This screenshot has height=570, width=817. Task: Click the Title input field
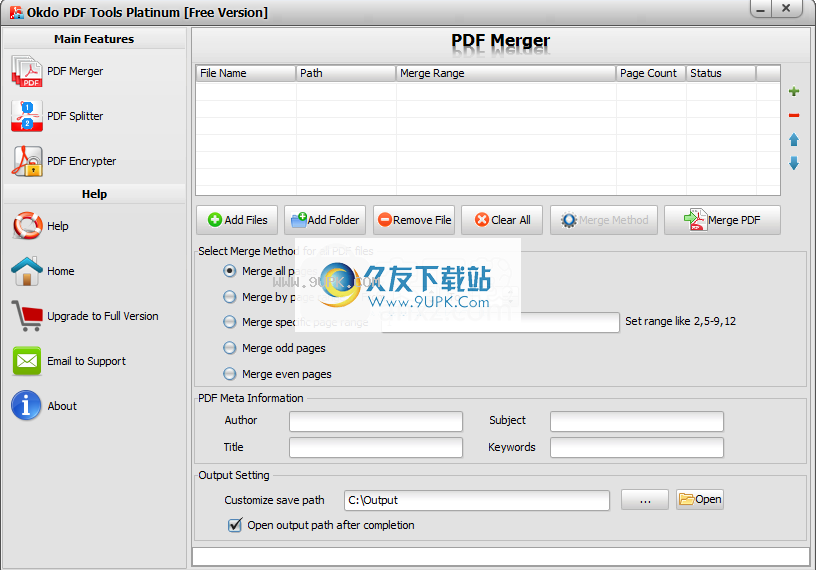376,448
